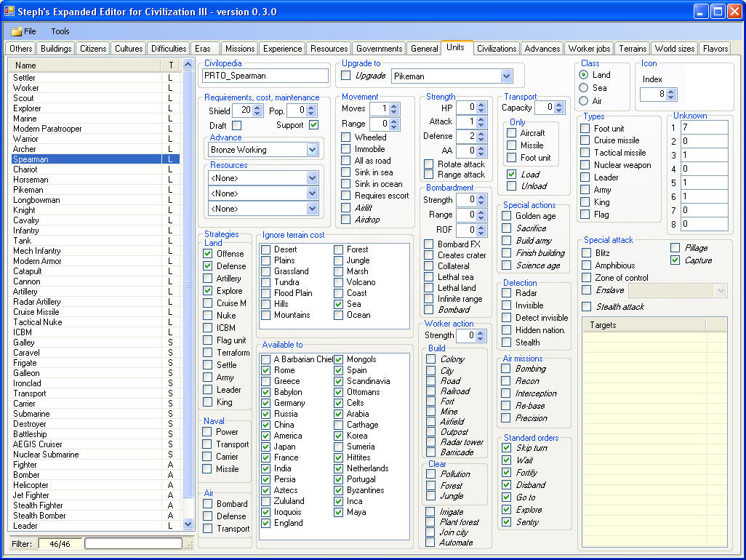
Task: Switch to the Worker jobs tab
Action: pos(589,49)
